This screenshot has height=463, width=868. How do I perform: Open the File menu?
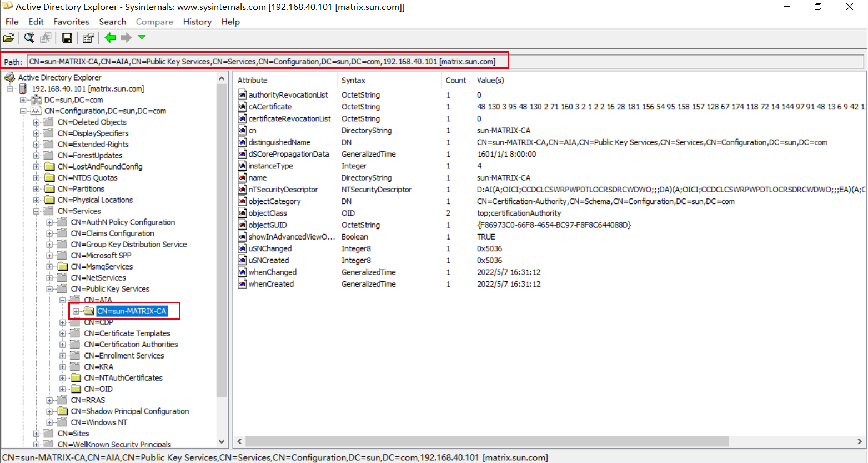point(12,22)
